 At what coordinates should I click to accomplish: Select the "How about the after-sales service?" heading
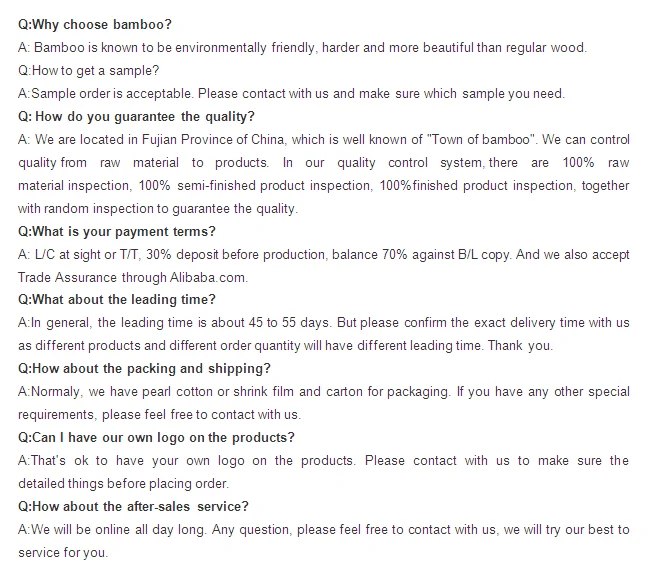133,506
